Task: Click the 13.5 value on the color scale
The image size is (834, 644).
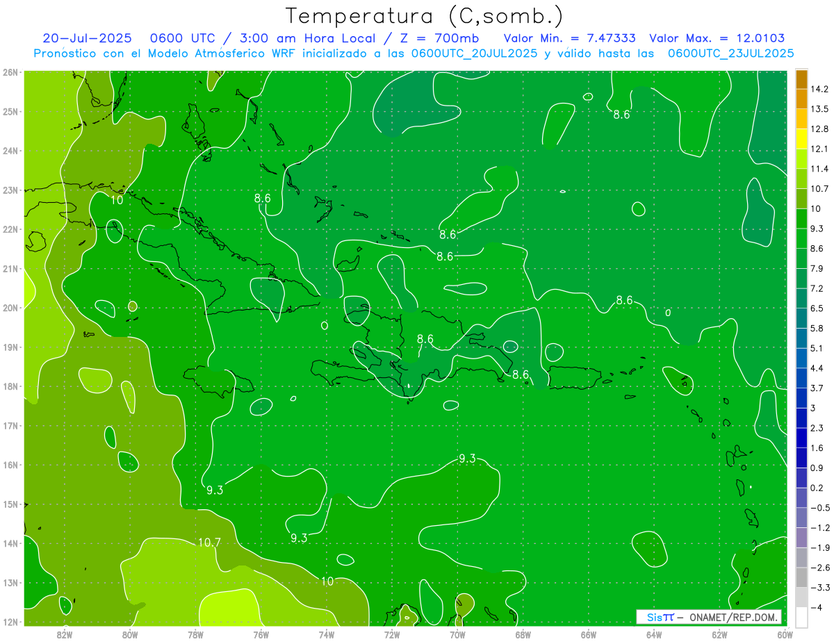Action: [x=820, y=109]
